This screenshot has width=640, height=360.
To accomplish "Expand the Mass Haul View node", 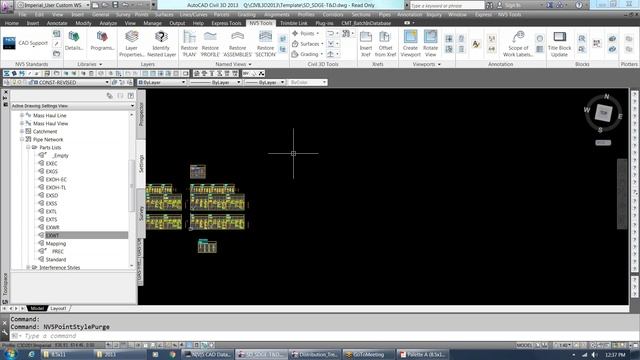I will tap(22, 123).
